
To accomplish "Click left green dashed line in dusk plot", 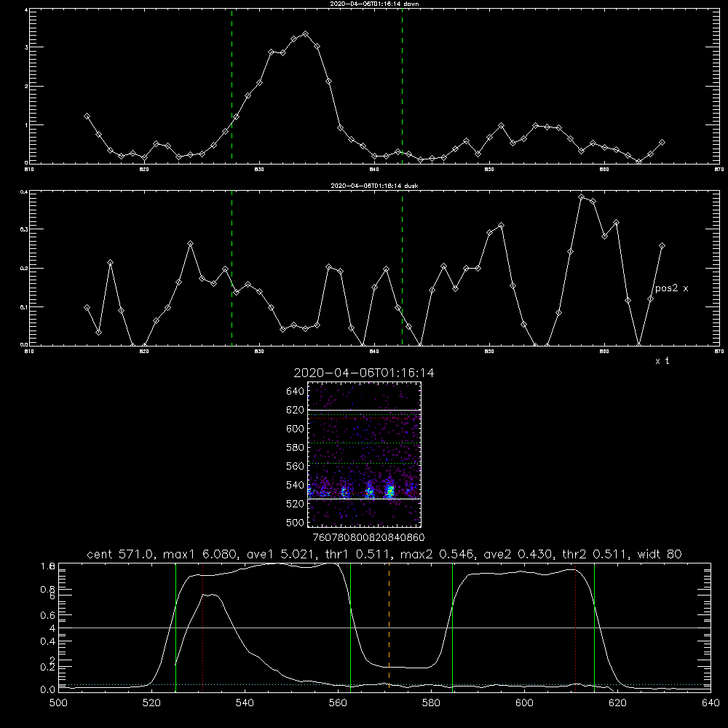I will pyautogui.click(x=232, y=268).
